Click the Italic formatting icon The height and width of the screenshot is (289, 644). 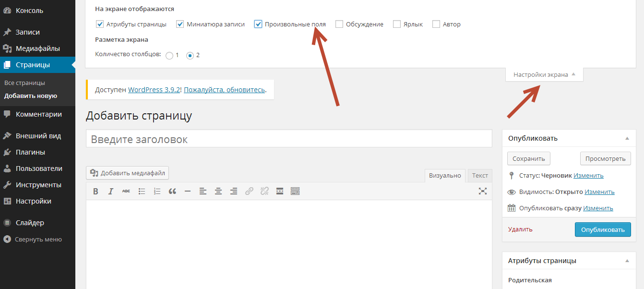111,191
